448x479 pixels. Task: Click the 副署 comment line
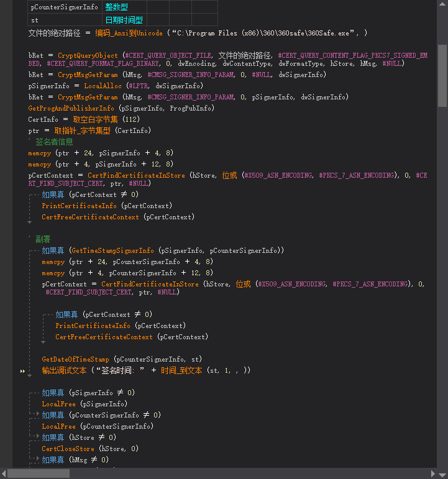point(39,239)
